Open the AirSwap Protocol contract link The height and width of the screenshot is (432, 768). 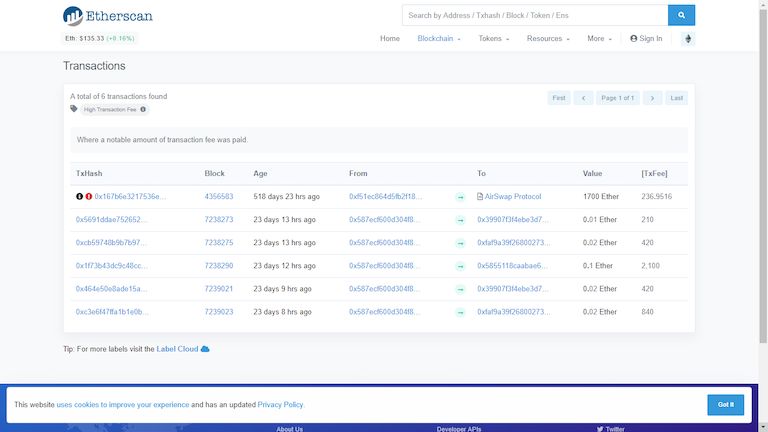[x=513, y=196]
